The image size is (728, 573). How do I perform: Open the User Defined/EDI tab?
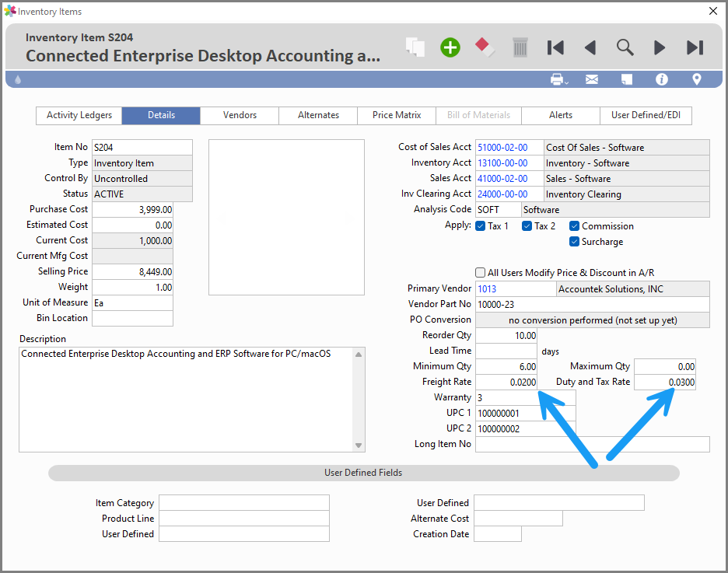pos(646,116)
